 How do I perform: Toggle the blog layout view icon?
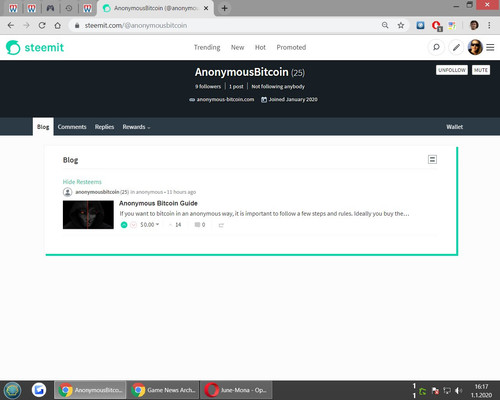click(432, 160)
